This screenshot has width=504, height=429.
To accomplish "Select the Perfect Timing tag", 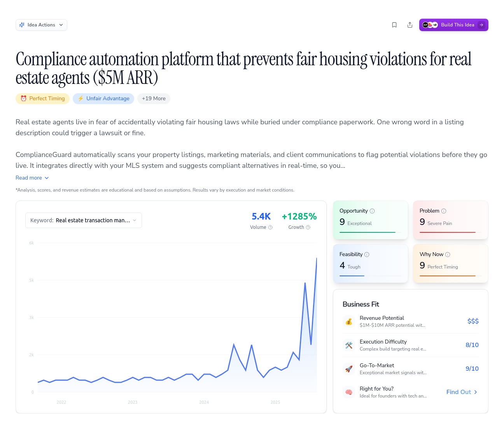I will point(42,99).
